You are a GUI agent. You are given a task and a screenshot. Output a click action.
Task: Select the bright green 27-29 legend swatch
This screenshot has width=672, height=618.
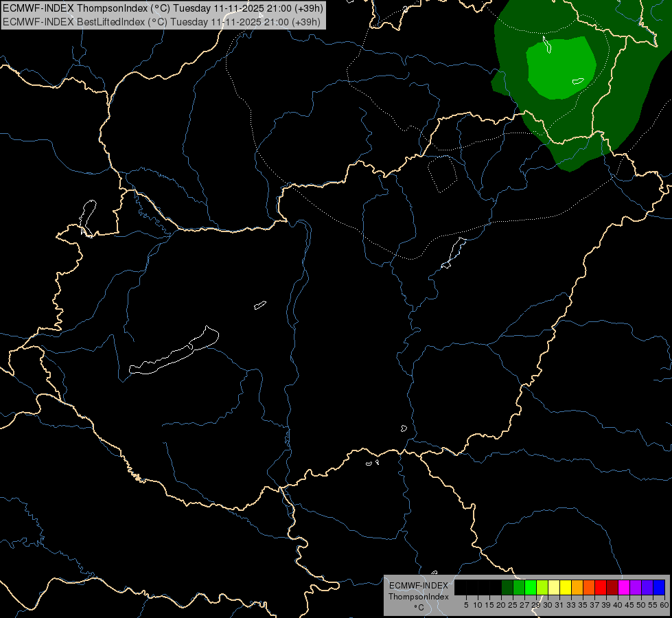(x=530, y=587)
